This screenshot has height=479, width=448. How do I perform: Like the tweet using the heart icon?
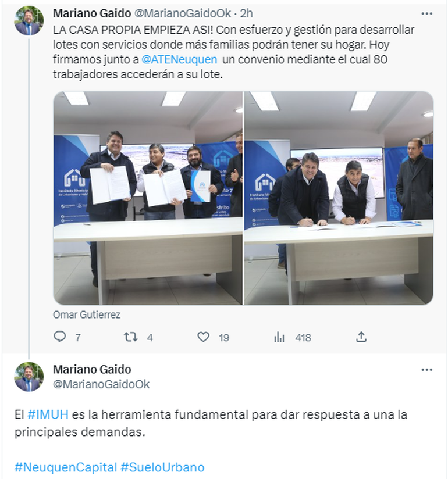(x=204, y=337)
